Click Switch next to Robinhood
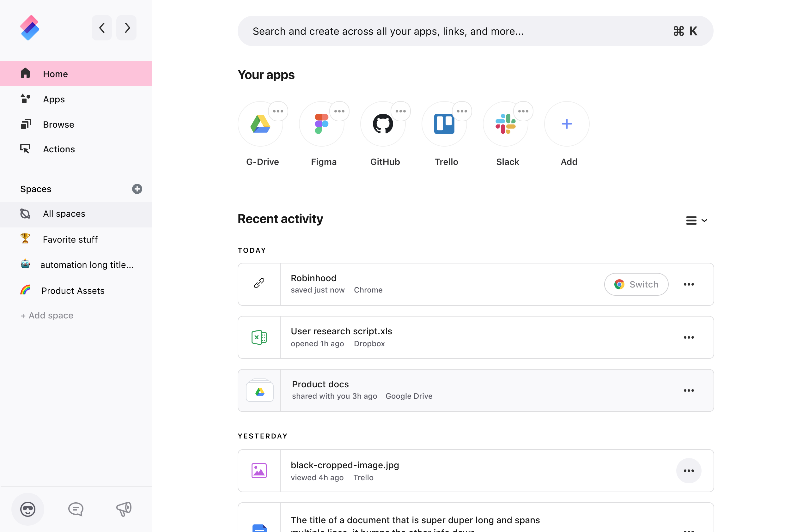This screenshot has width=809, height=532. coord(636,284)
